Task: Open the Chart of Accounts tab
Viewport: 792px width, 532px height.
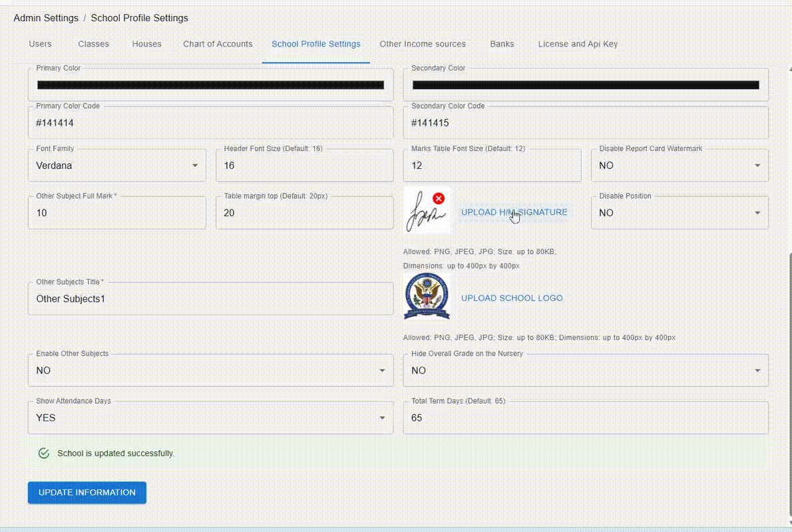Action: coord(218,44)
